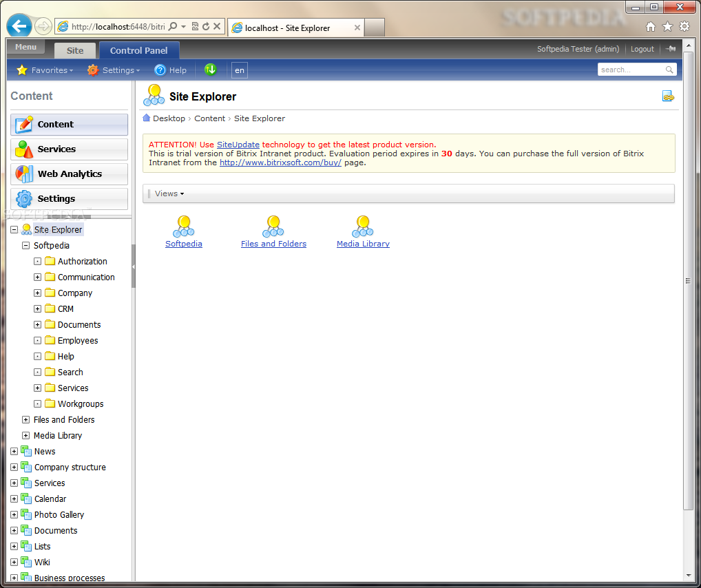Expand the Company folder
The height and width of the screenshot is (588, 701).
coord(38,293)
